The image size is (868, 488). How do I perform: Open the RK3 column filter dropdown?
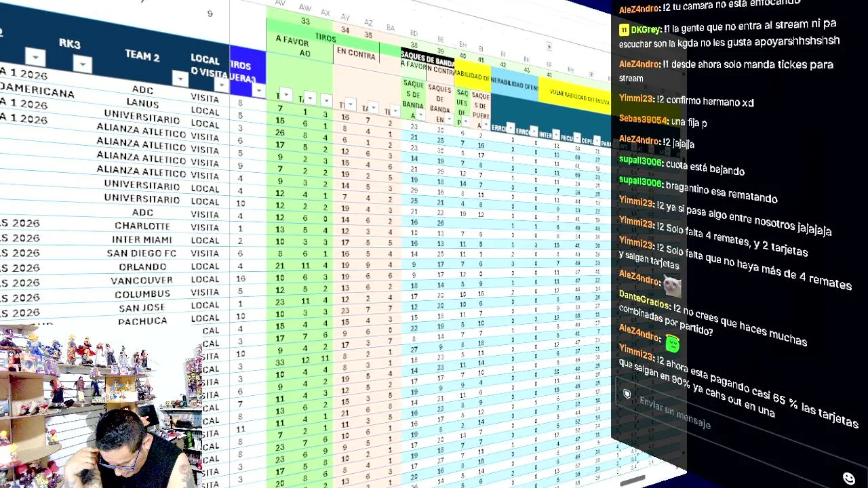point(83,64)
